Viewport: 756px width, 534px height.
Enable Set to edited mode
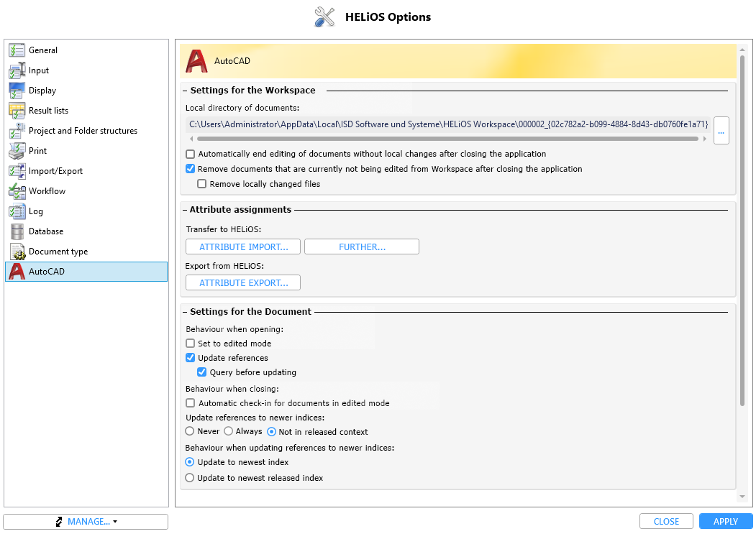pyautogui.click(x=191, y=344)
